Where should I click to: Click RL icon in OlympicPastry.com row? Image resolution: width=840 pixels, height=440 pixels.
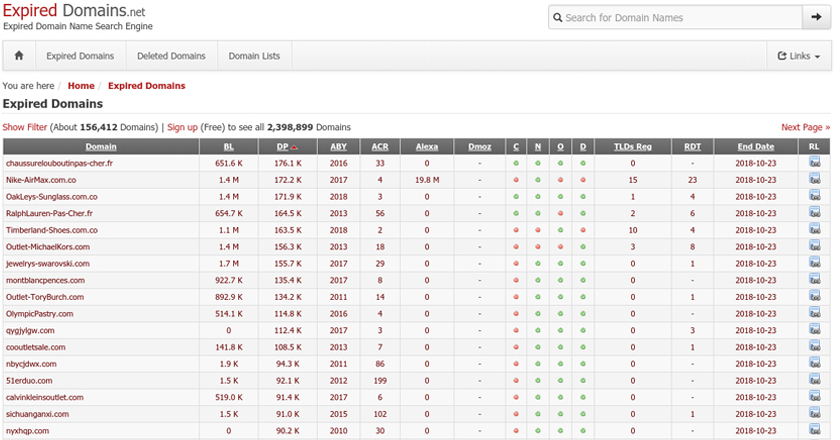tap(814, 313)
